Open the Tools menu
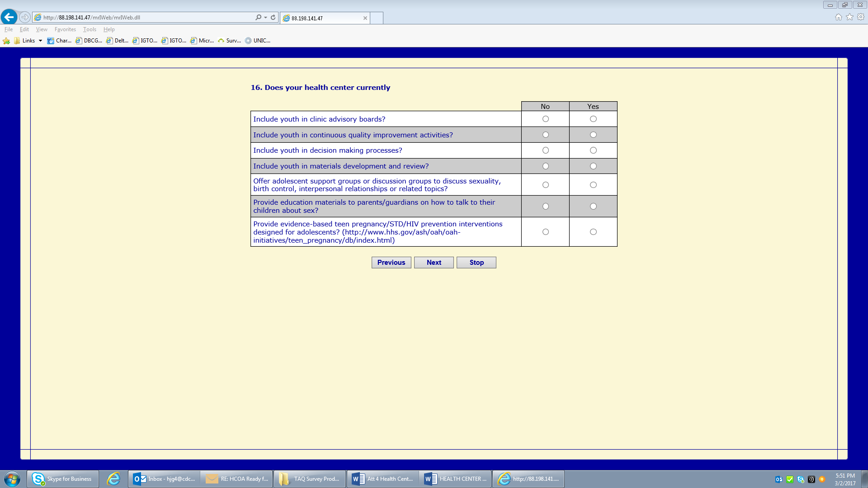The width and height of the screenshot is (868, 488). click(90, 29)
